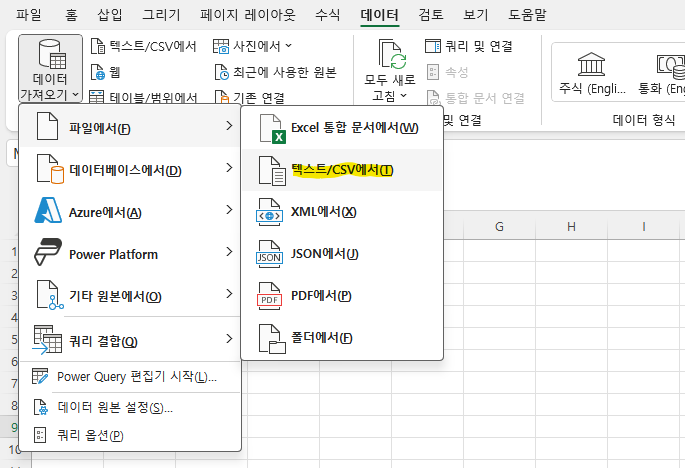The height and width of the screenshot is (468, 685).
Task: Open the 사진에서 dropdown
Action: [x=252, y=46]
